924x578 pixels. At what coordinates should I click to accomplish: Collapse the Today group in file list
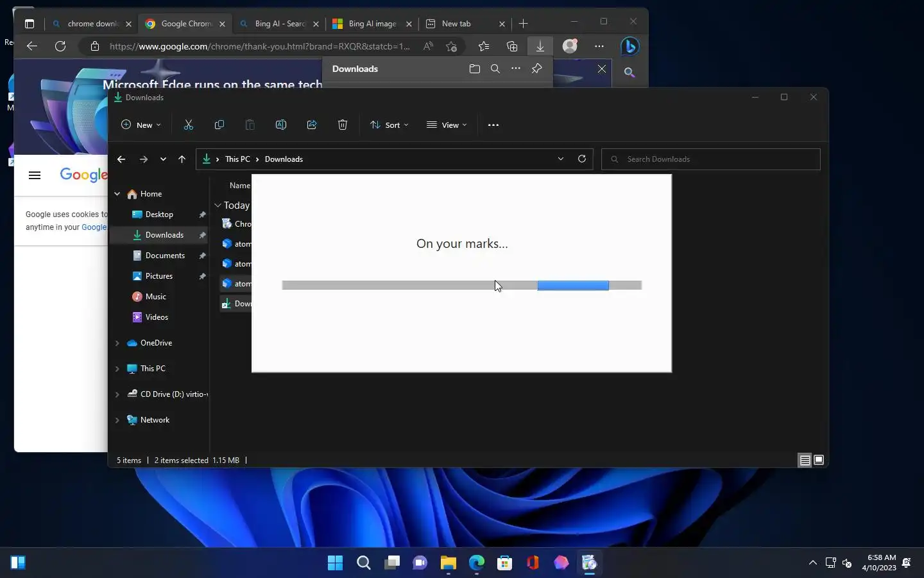click(x=218, y=206)
